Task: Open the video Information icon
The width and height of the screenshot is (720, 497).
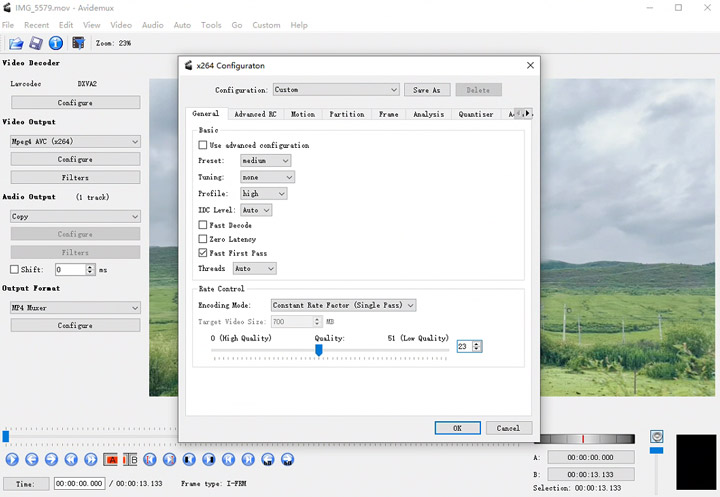Action: [56, 43]
